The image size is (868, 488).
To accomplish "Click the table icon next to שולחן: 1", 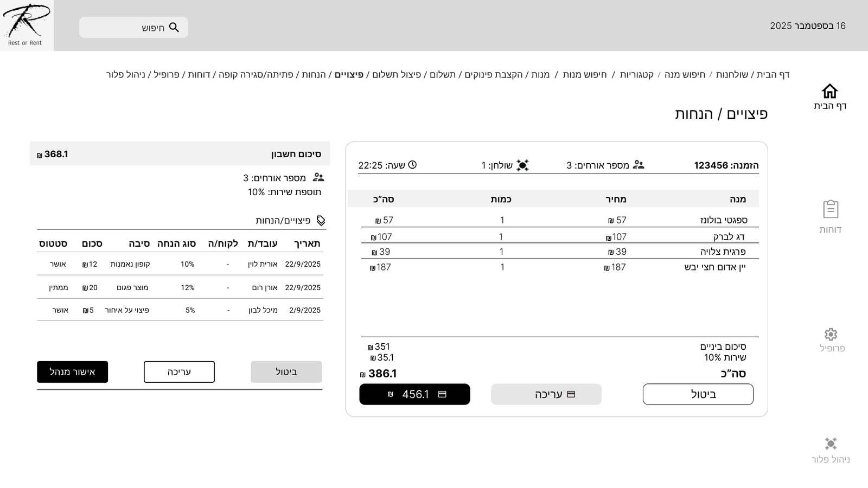I will coord(522,165).
